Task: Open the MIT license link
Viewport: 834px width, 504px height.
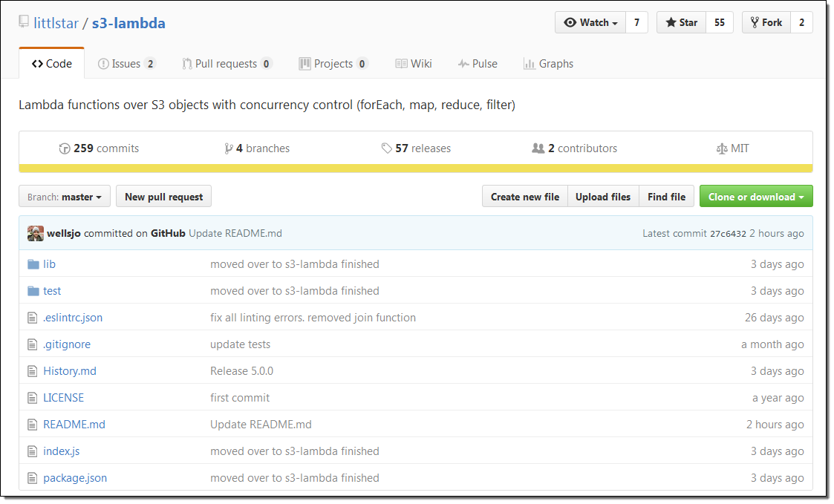Action: (x=733, y=149)
